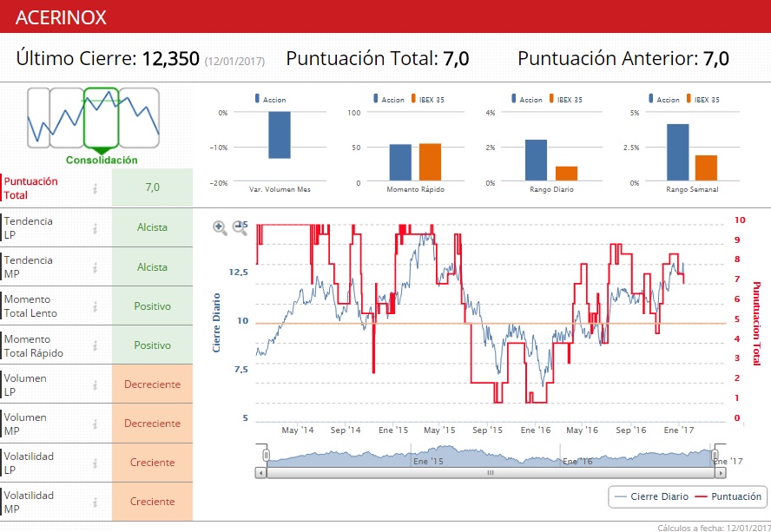The width and height of the screenshot is (771, 532).
Task: Click Positivo value for Momento Total Rápido
Action: [153, 345]
